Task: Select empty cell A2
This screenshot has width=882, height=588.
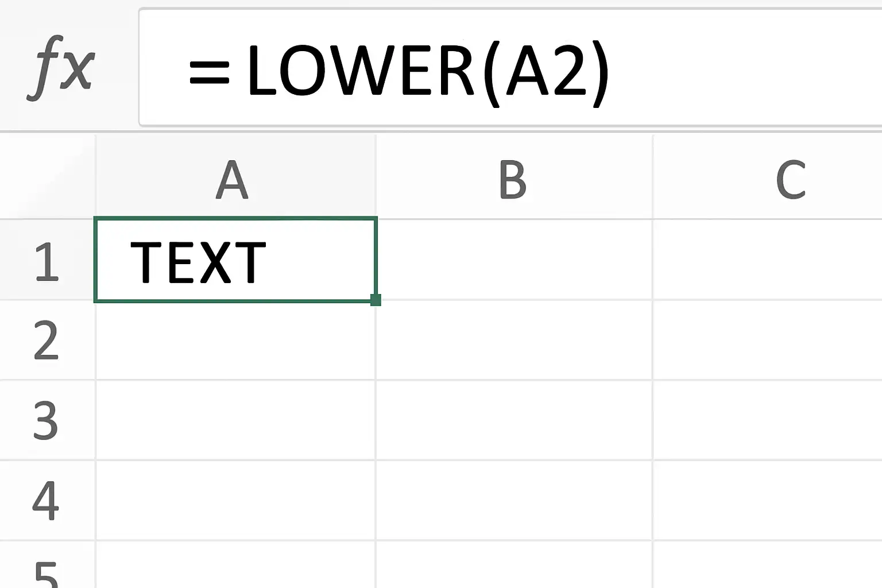Action: coord(235,340)
